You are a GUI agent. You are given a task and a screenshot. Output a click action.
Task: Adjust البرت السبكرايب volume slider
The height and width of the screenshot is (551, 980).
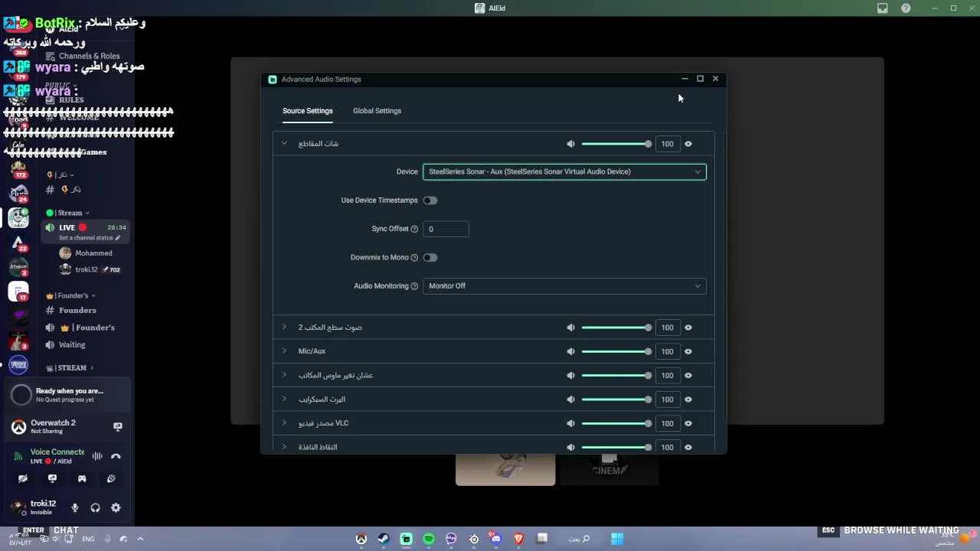(616, 399)
